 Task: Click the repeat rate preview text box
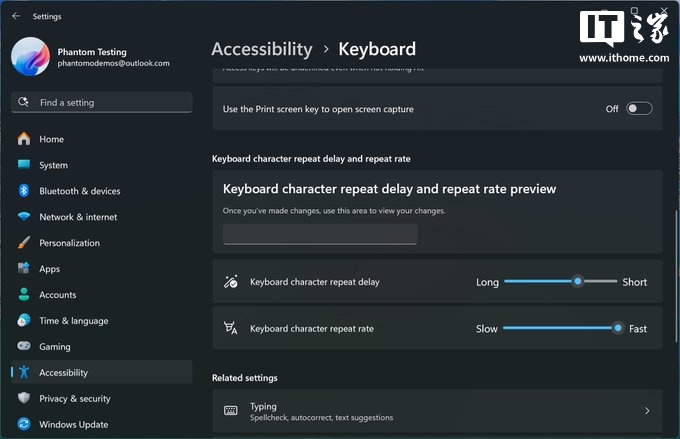click(x=320, y=234)
